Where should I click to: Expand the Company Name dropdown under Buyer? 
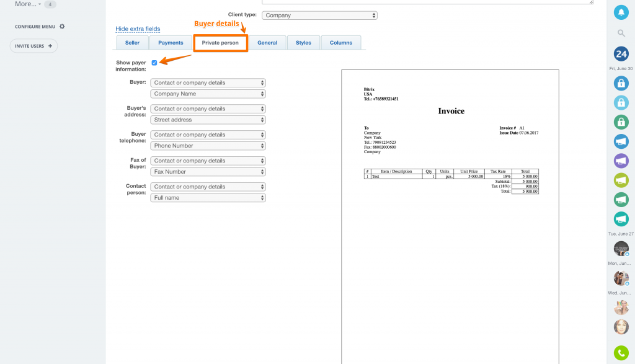(x=208, y=94)
